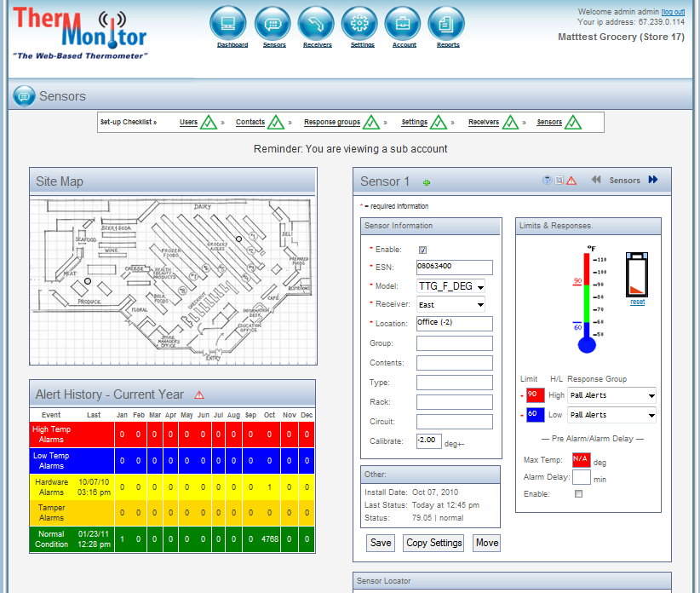Go to the Account briefcase icon
The width and height of the screenshot is (700, 593).
[403, 23]
